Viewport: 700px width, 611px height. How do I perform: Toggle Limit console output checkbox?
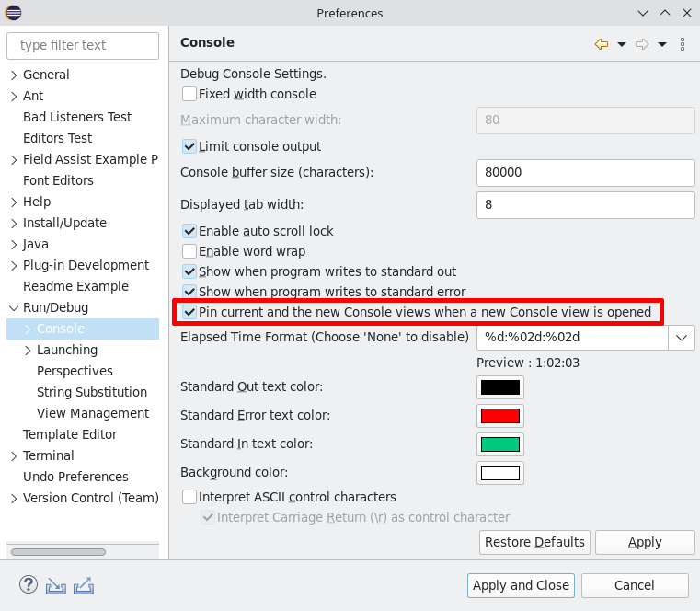tap(189, 146)
